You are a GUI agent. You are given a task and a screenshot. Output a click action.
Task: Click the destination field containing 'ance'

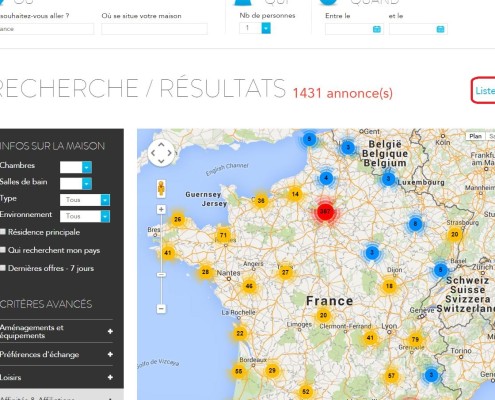47,29
